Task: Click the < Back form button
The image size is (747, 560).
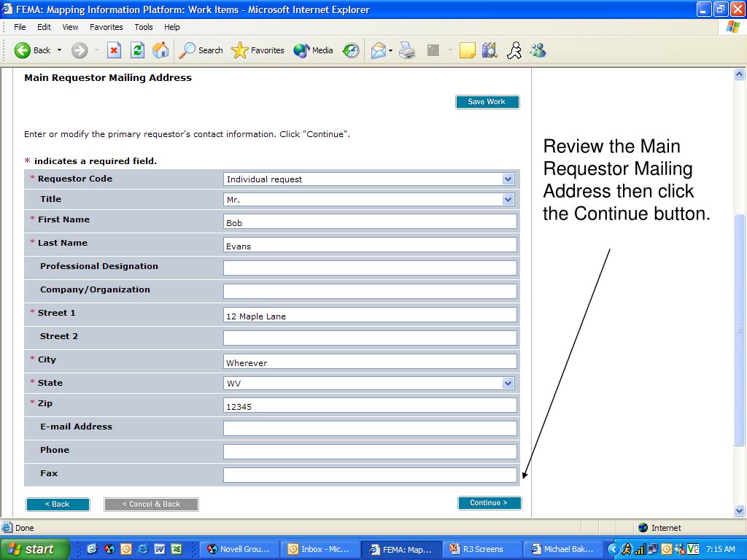Action: pos(58,505)
